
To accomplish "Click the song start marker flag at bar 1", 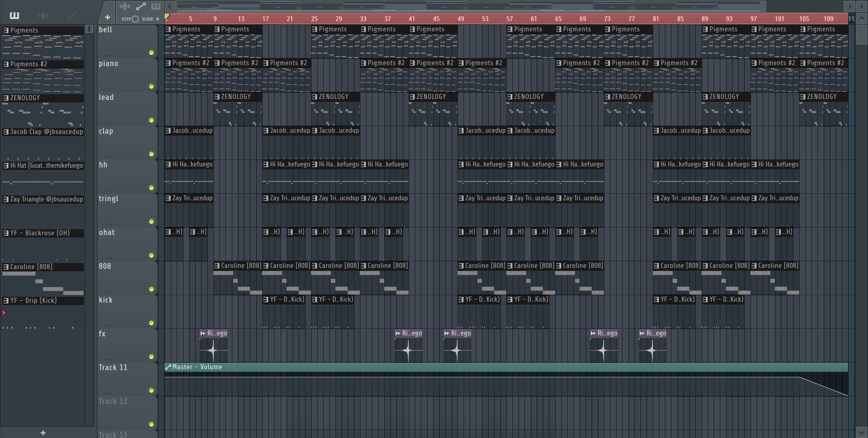I will click(x=167, y=16).
